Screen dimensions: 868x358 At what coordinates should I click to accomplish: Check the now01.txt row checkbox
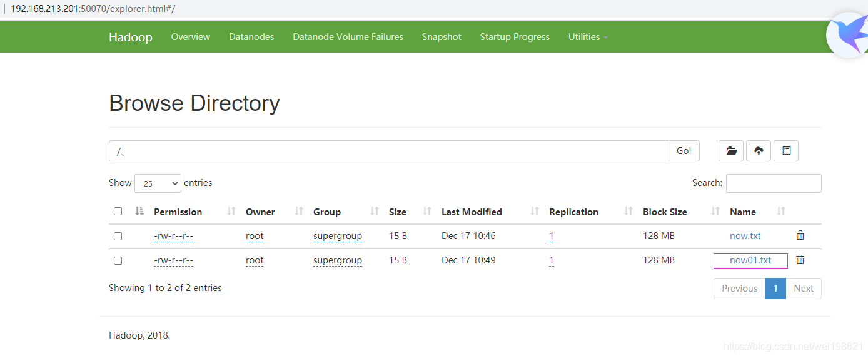coord(118,260)
